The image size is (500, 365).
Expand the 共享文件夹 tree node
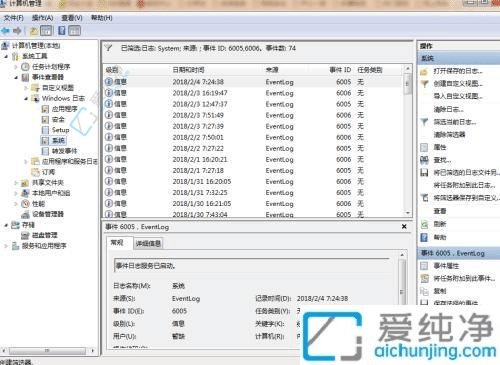[x=16, y=183]
